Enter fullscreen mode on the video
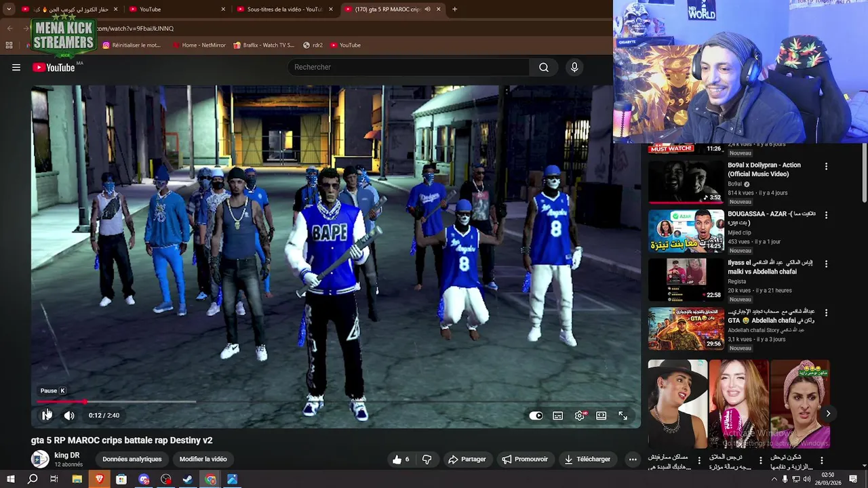Viewport: 868px width, 488px height. tap(623, 415)
